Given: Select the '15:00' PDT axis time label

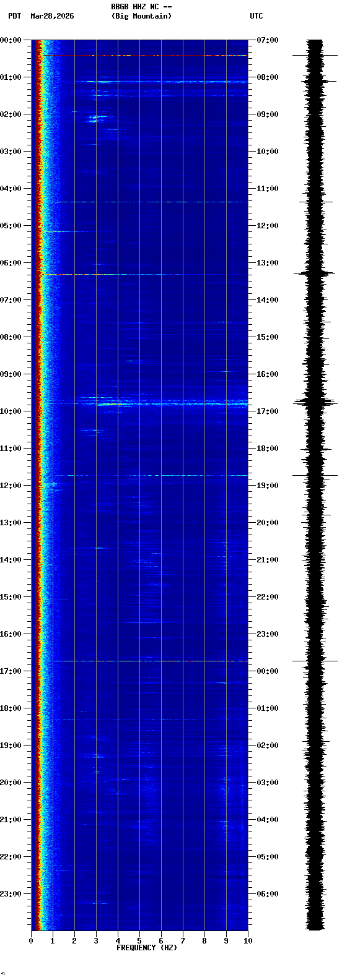Looking at the screenshot, I should (x=11, y=597).
